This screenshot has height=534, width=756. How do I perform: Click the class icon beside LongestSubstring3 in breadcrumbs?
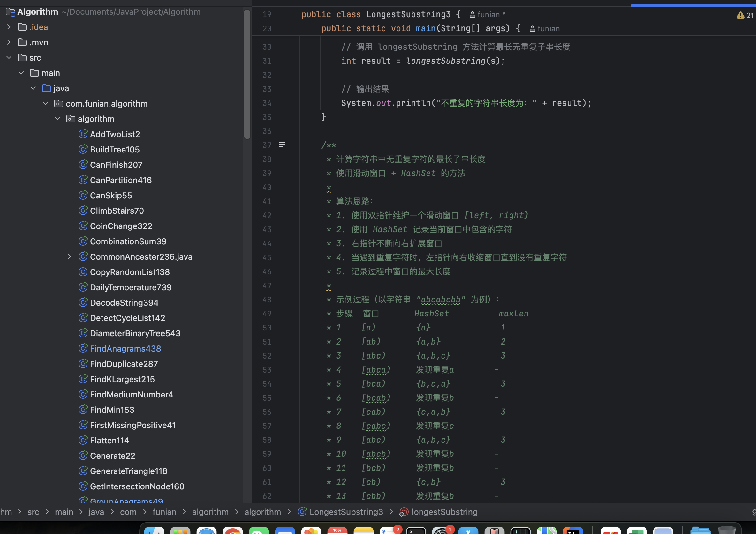[x=302, y=512]
